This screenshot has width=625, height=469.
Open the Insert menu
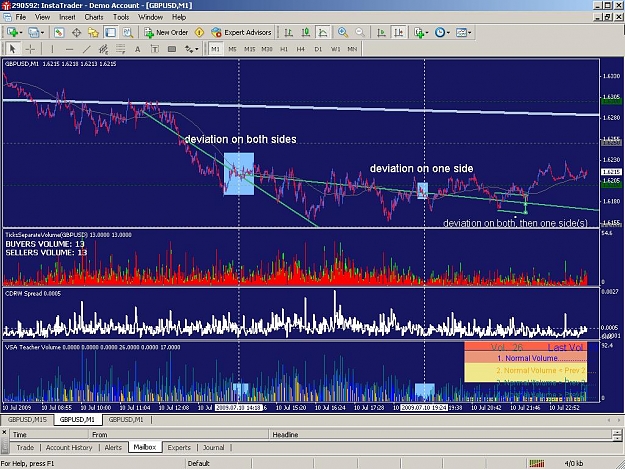[x=67, y=17]
